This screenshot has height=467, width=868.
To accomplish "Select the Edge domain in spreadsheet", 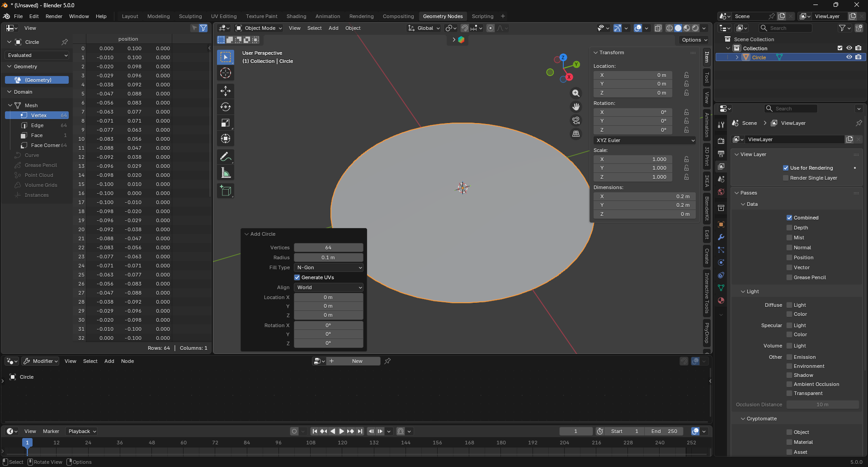I will (x=38, y=125).
